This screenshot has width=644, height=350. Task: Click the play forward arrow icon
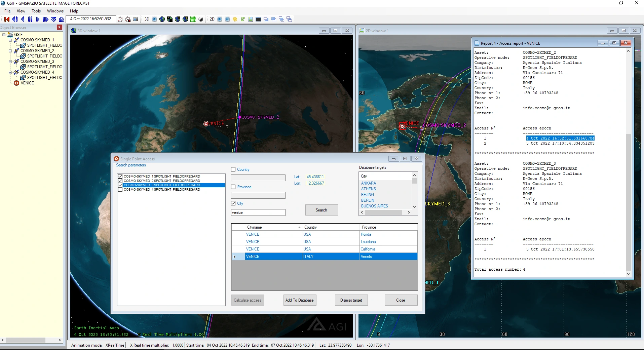(38, 19)
